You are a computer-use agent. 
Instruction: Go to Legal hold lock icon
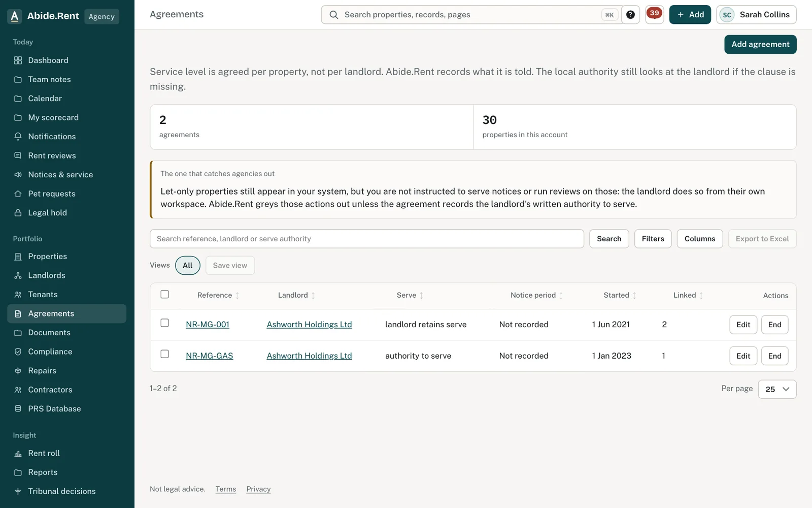pos(18,213)
